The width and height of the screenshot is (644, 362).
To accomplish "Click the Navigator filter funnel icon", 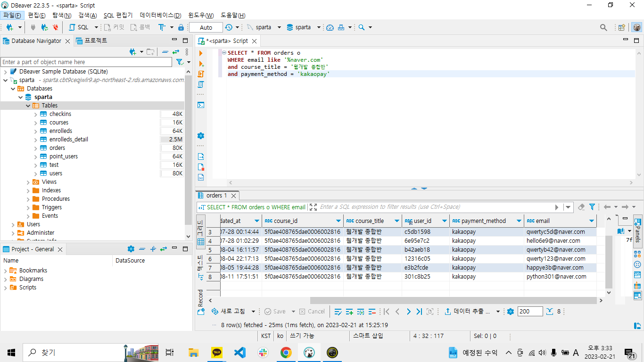I will coord(179,62).
